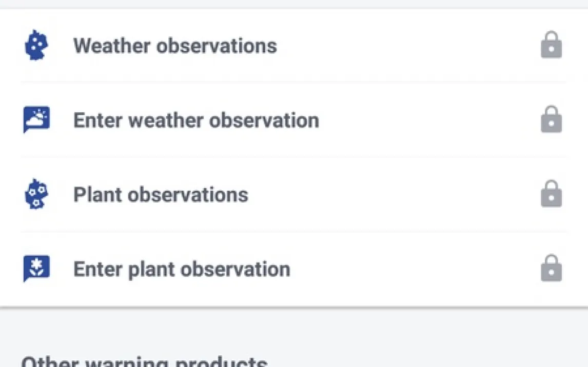The image size is (588, 367).
Task: Open the Plant observations label
Action: [x=161, y=195]
